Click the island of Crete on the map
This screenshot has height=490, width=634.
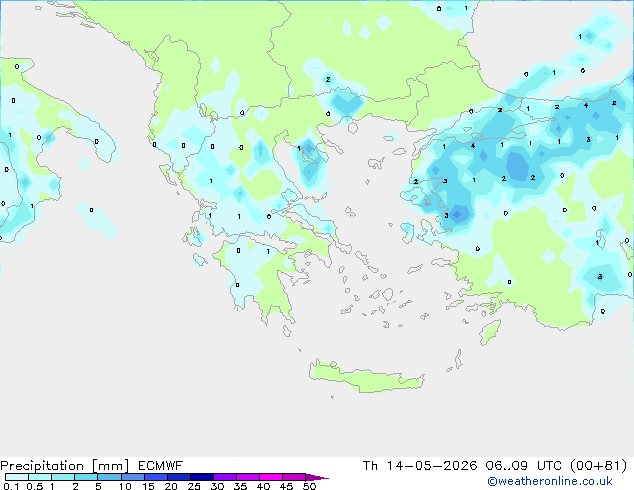pyautogui.click(x=366, y=376)
